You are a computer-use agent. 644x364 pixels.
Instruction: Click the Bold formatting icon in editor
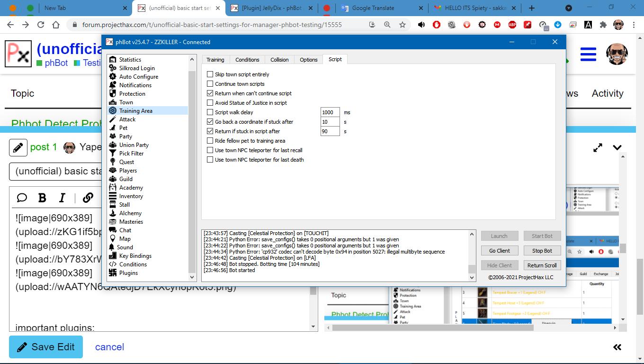42,198
